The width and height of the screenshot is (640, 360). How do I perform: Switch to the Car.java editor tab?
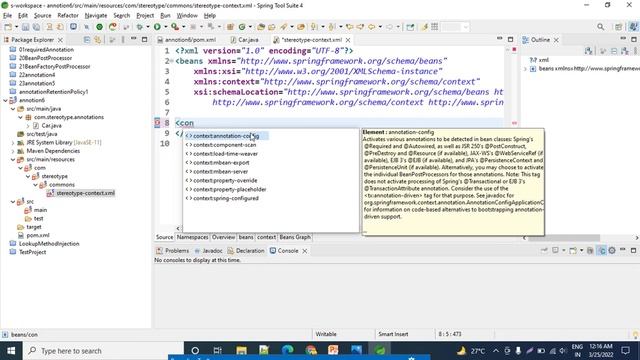244,40
